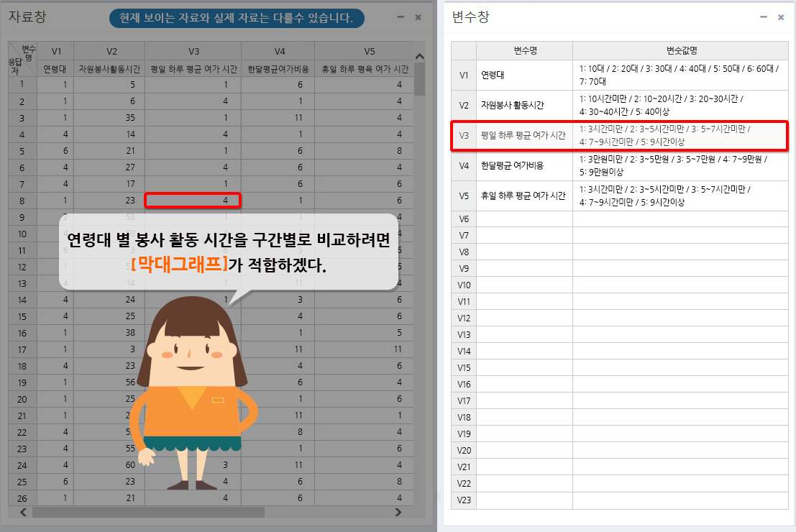796x532 pixels.
Task: Click the data table vertical scrollbar thumb
Action: point(419,78)
